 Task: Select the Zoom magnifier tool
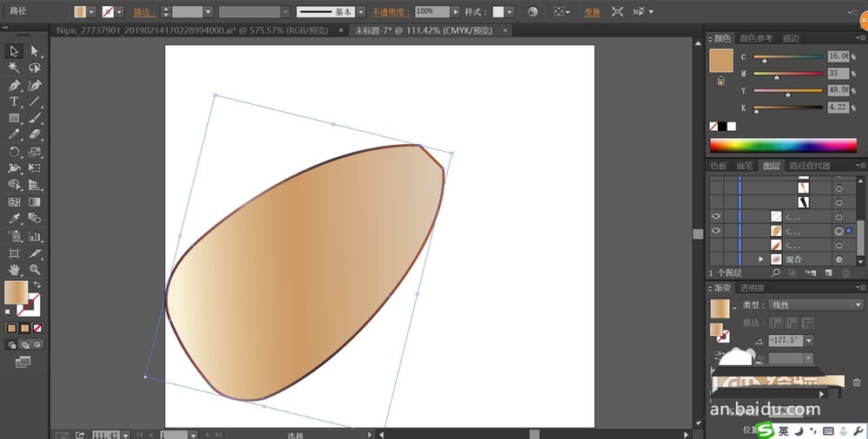pyautogui.click(x=35, y=270)
